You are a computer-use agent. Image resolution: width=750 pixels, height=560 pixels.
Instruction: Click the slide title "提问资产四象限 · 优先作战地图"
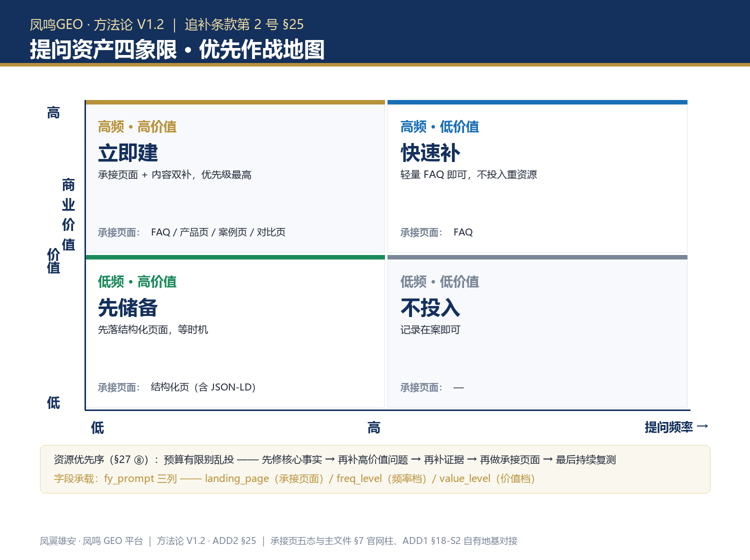(177, 49)
